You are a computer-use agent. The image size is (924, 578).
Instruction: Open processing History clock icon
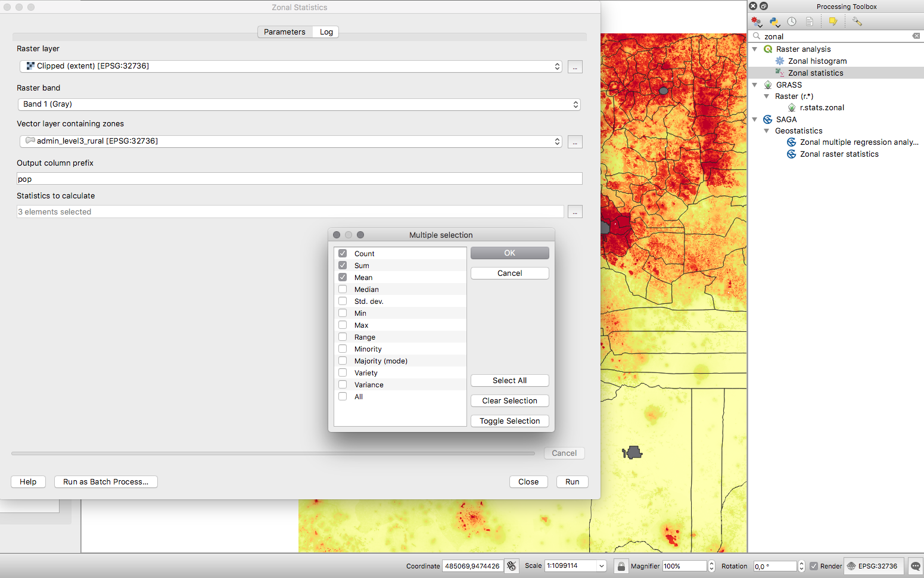pyautogui.click(x=792, y=21)
